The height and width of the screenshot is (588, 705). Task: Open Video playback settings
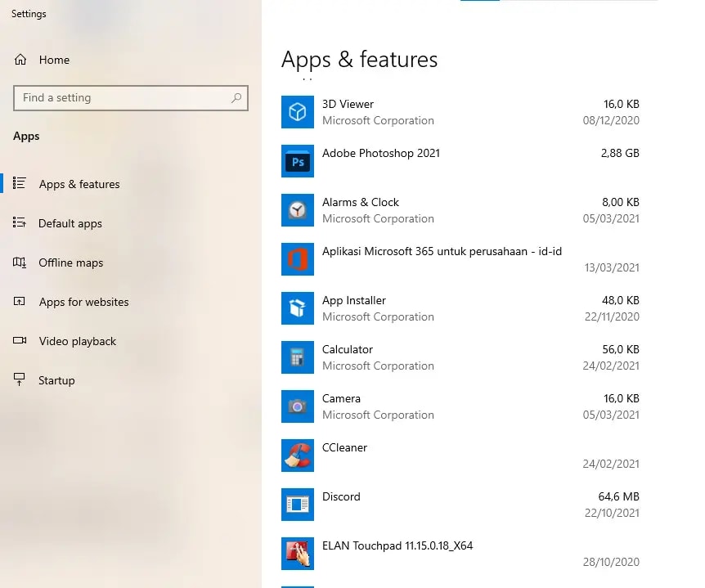click(78, 341)
